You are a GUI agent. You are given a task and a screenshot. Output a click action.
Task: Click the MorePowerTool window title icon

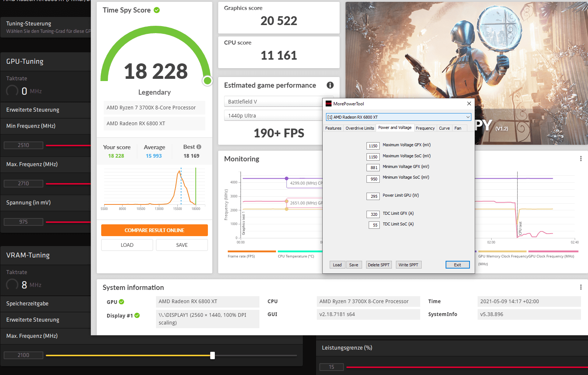pos(329,104)
